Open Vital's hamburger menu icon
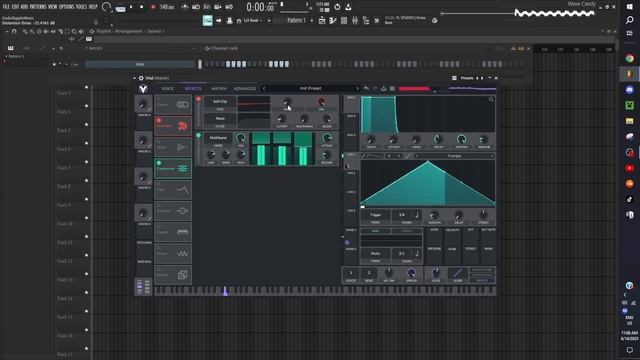Image resolution: width=640 pixels, height=360 pixels. coord(392,89)
